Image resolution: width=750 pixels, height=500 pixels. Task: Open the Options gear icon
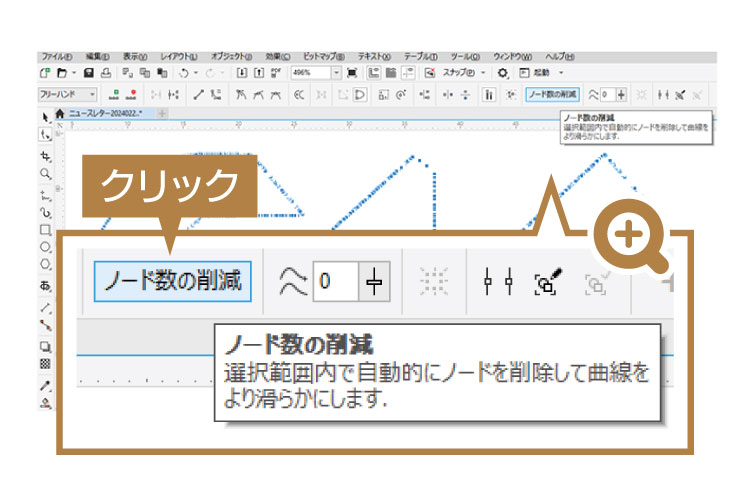coord(502,73)
